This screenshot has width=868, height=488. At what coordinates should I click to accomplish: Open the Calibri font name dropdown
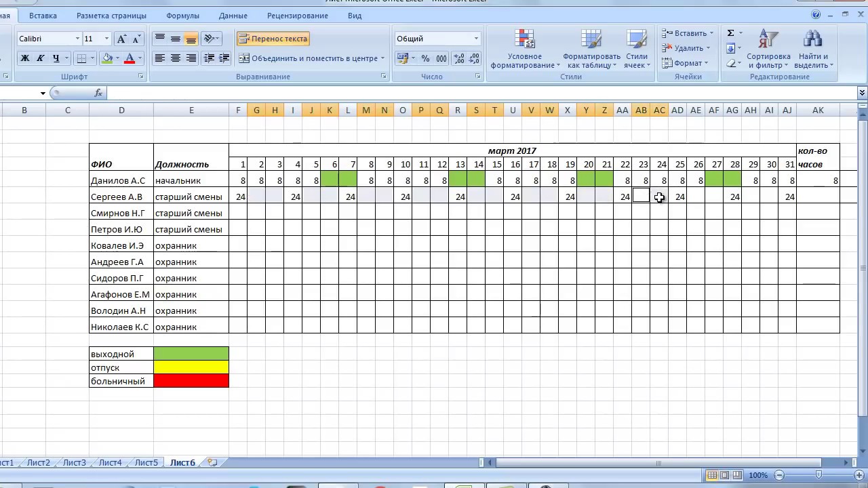pos(77,39)
